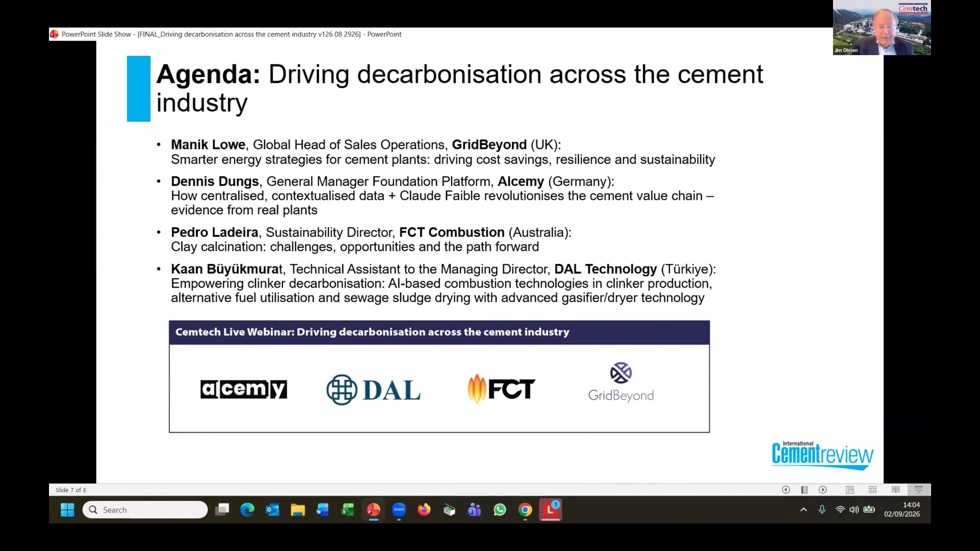Open Firefox from the taskbar
Image resolution: width=980 pixels, height=551 pixels.
click(x=424, y=510)
